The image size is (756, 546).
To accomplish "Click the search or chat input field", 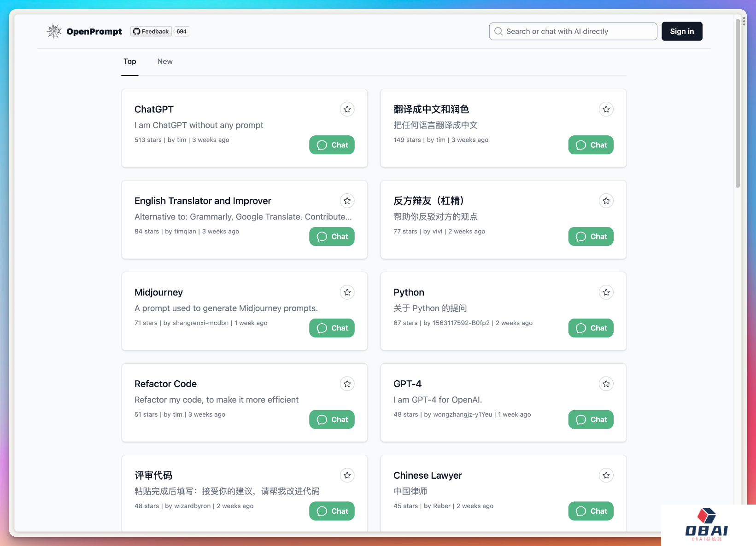I will pos(573,31).
